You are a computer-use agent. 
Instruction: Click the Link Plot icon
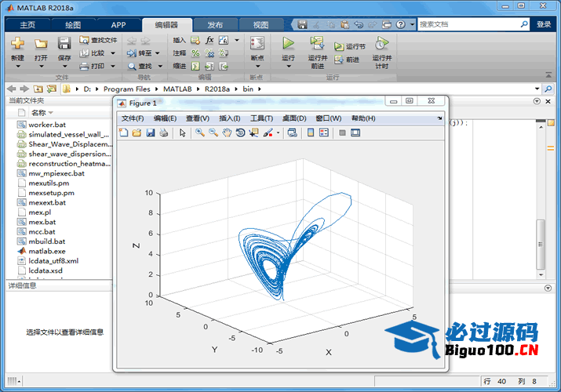[x=293, y=132]
